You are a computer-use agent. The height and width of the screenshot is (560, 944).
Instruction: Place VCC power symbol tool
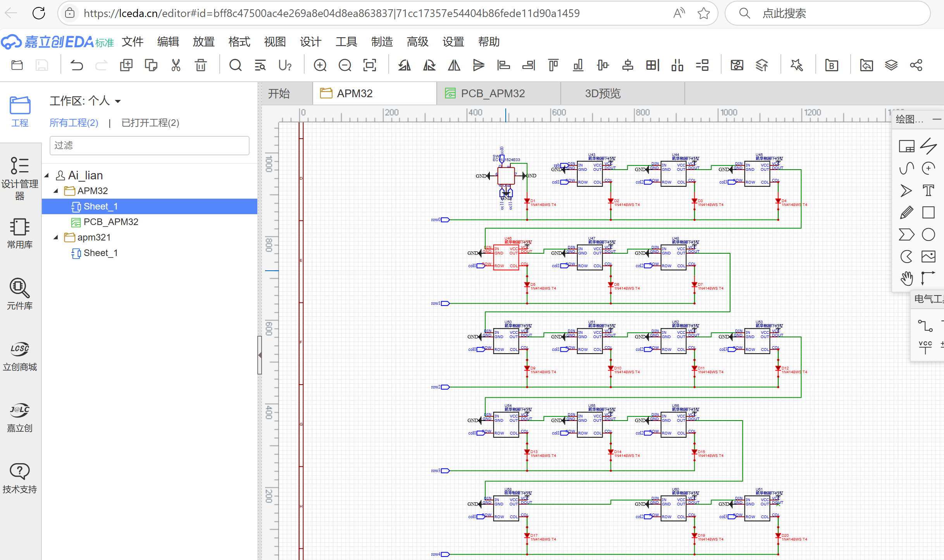pos(925,347)
